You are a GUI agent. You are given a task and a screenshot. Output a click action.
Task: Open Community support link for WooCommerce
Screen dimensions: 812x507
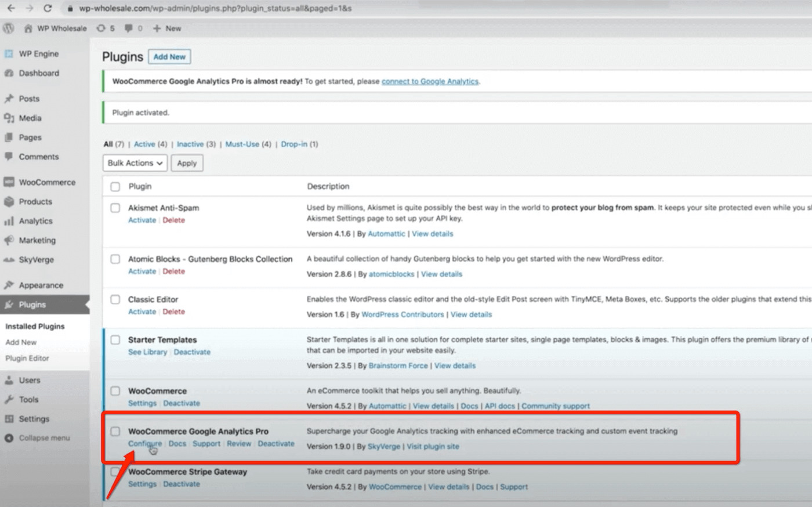[x=556, y=406]
